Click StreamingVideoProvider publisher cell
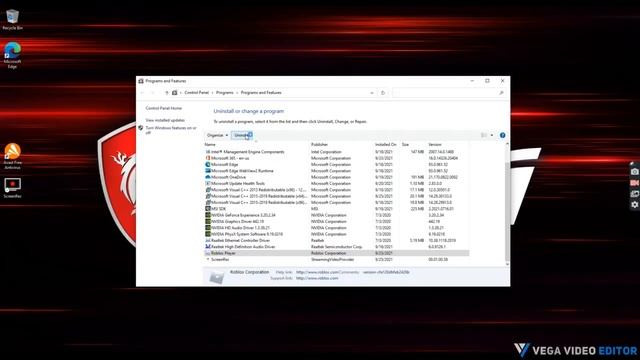 (x=332, y=259)
